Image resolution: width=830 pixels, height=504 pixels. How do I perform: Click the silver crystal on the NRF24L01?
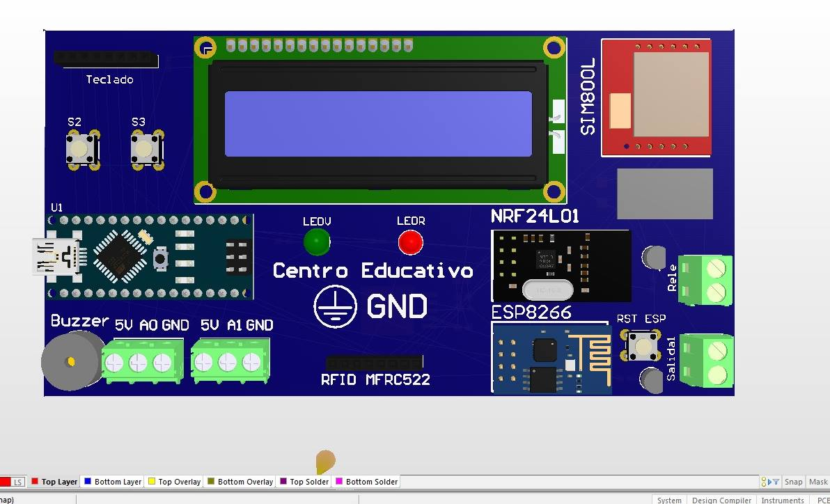(x=547, y=290)
